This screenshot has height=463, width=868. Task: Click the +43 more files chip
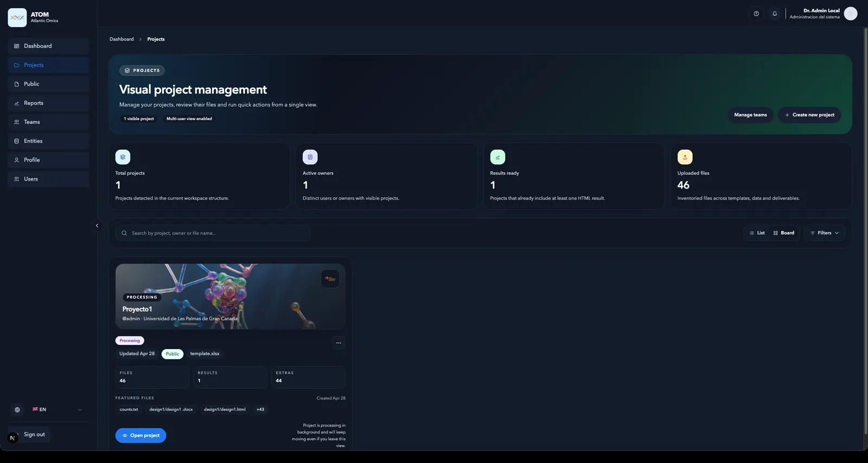tap(260, 409)
